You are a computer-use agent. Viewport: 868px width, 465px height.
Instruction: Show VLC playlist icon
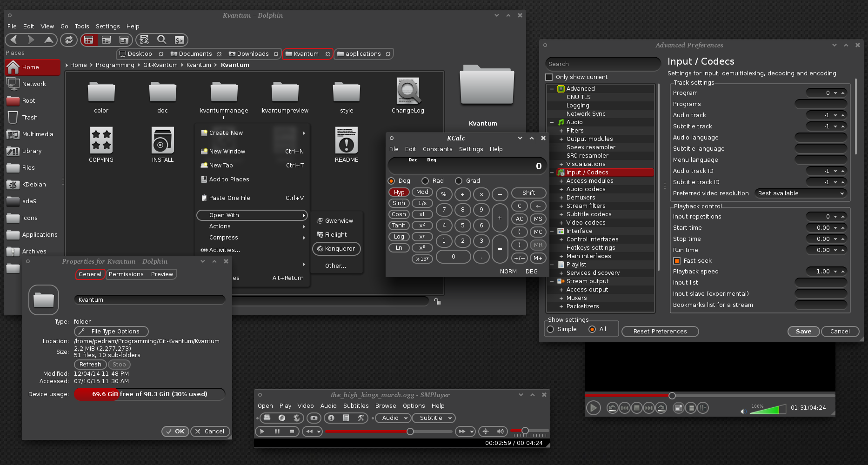coord(691,408)
